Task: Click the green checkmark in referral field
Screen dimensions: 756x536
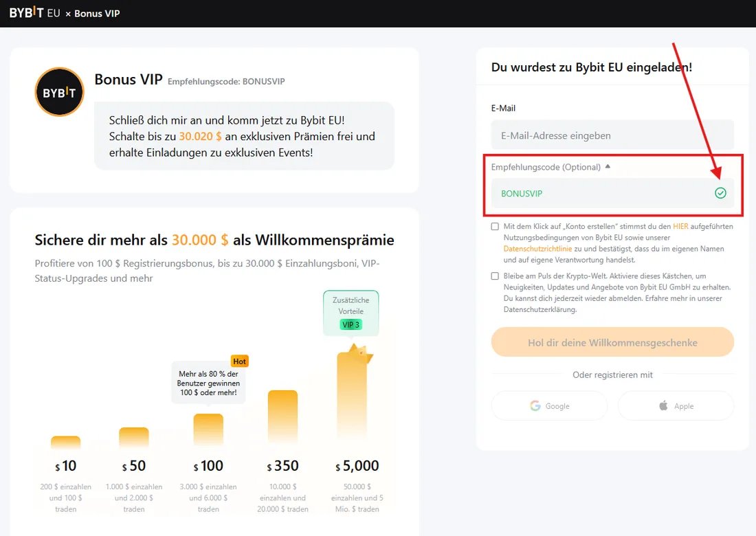Action: coord(720,193)
